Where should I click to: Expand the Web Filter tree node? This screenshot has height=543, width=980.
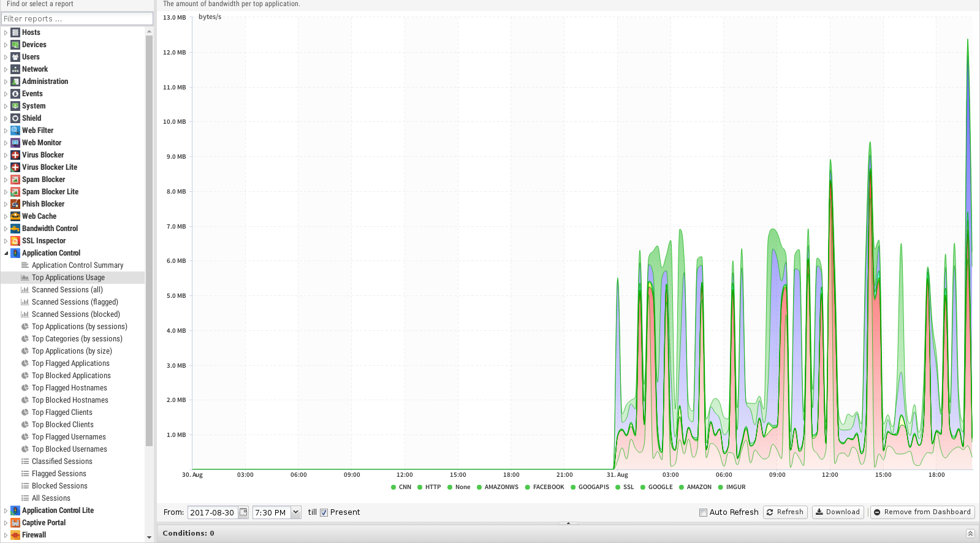[x=6, y=131]
